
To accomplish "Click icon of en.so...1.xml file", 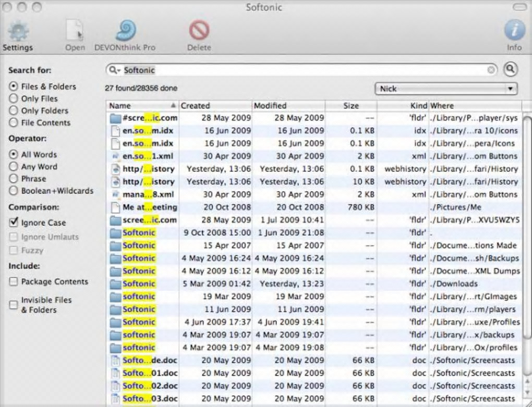I will (116, 156).
